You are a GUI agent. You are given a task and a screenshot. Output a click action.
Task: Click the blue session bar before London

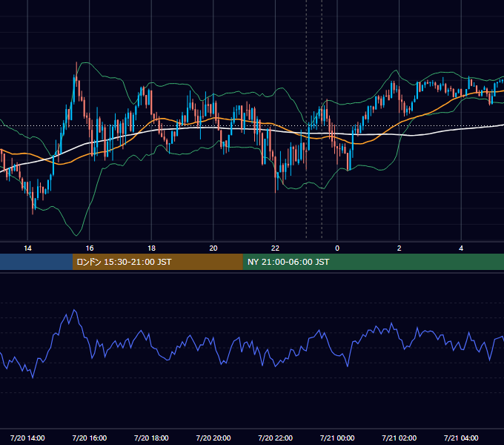click(36, 262)
